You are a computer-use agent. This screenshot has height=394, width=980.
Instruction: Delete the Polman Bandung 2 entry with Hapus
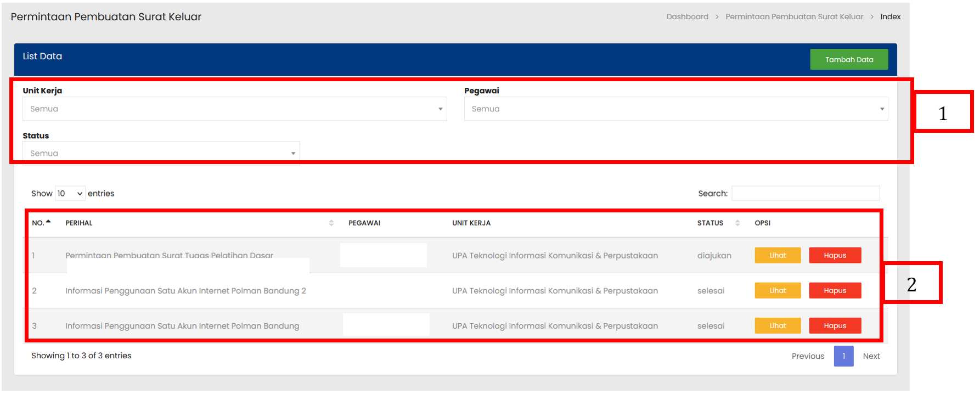[x=835, y=290]
